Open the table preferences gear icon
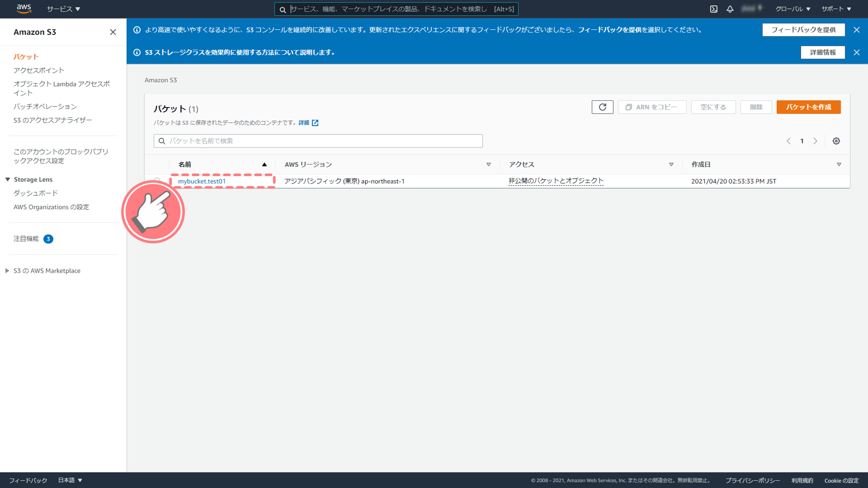The width and height of the screenshot is (868, 488). tap(836, 141)
